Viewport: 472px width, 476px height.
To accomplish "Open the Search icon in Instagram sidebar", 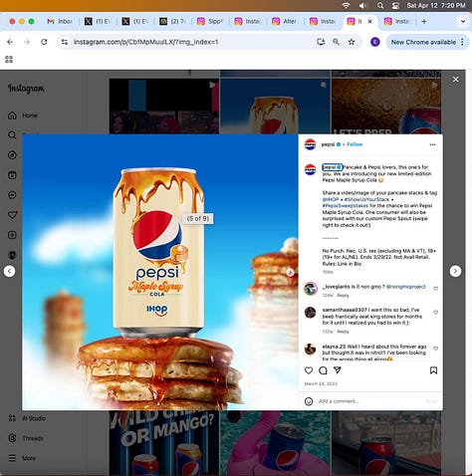I will pyautogui.click(x=12, y=135).
